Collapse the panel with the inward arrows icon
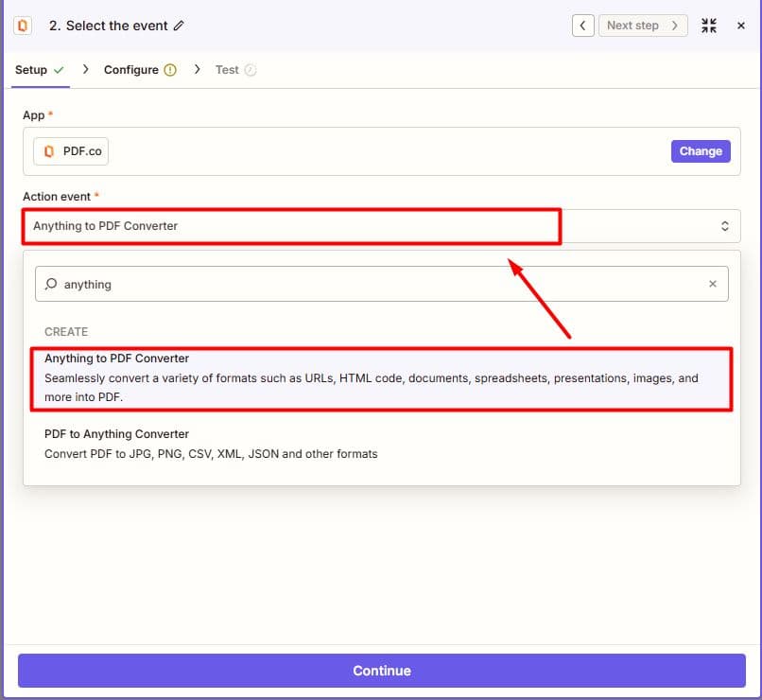The width and height of the screenshot is (762, 700). pyautogui.click(x=708, y=26)
